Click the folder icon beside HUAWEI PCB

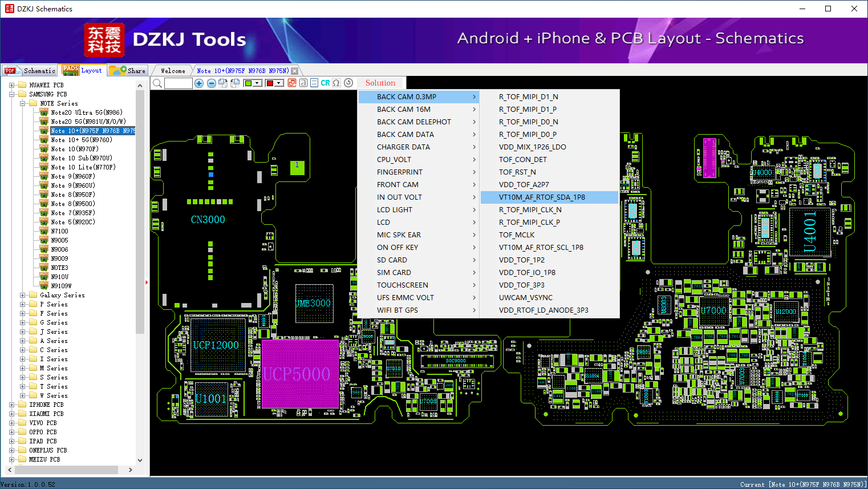click(22, 85)
